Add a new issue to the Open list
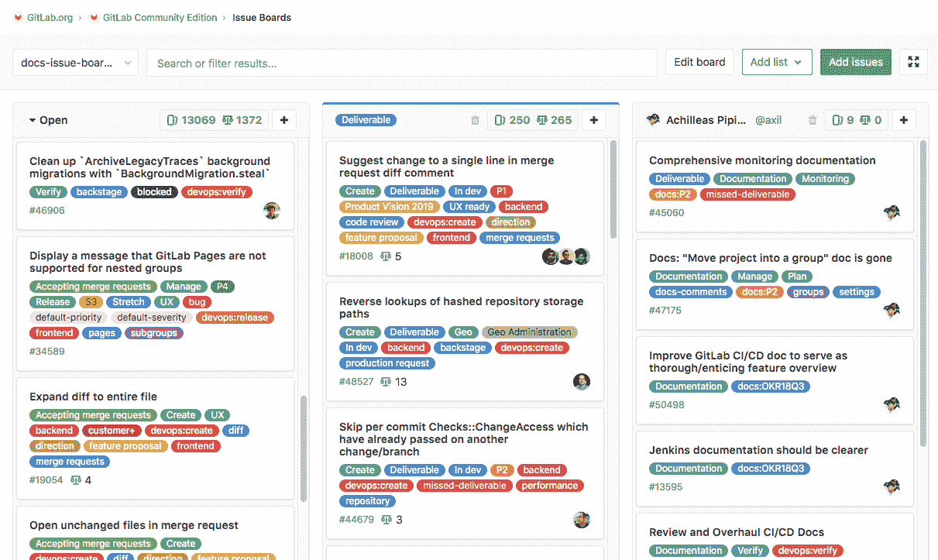The width and height of the screenshot is (938, 560). click(283, 120)
